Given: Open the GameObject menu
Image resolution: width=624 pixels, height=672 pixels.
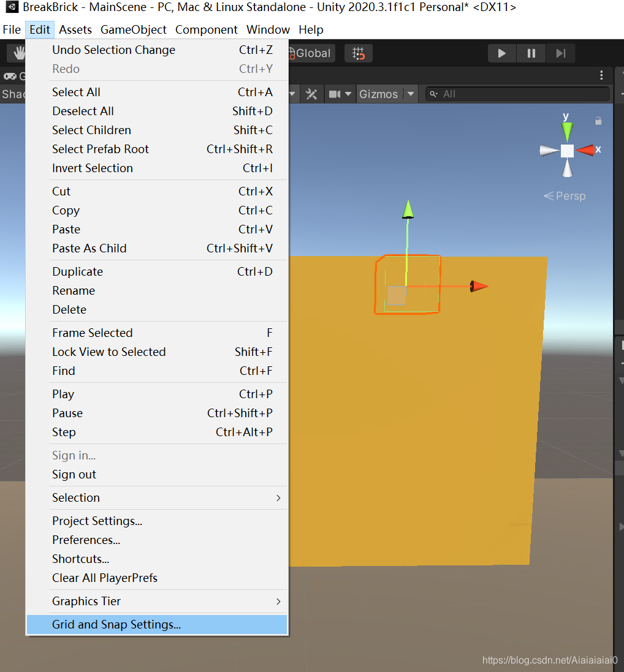Looking at the screenshot, I should pyautogui.click(x=134, y=29).
